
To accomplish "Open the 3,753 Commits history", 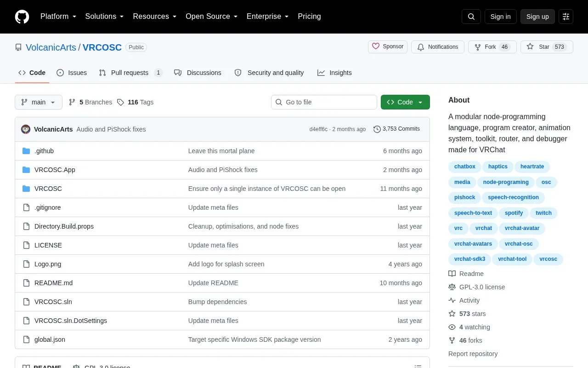I will point(396,129).
